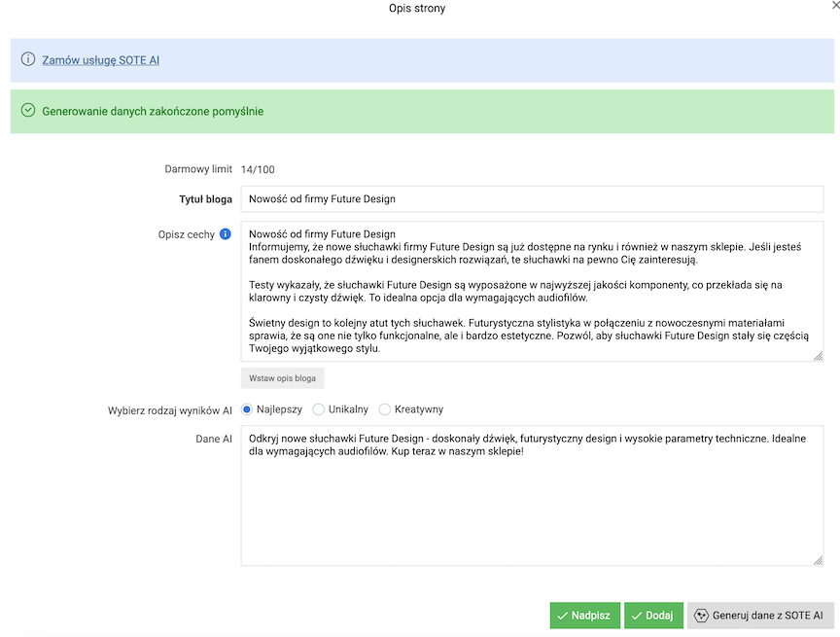The width and height of the screenshot is (840, 637).
Task: Click the Dane AI label
Action: [x=214, y=439]
